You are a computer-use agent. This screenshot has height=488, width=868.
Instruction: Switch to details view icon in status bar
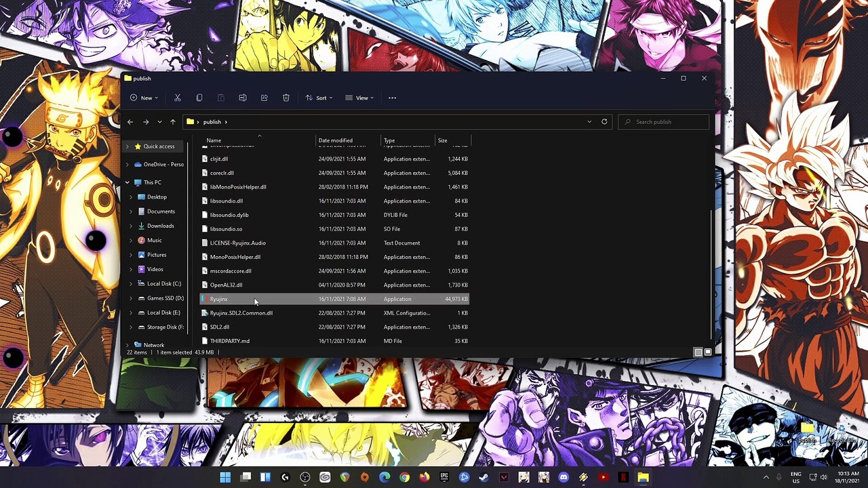[698, 352]
